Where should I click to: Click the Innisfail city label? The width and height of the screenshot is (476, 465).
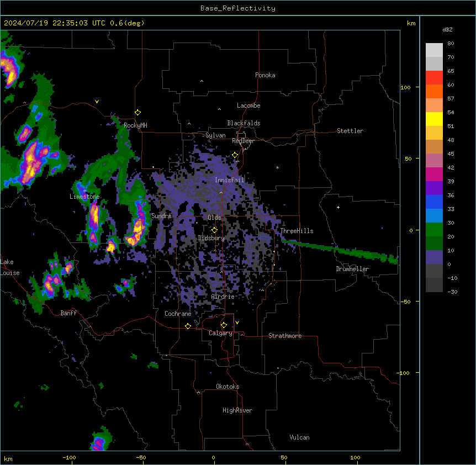coord(229,180)
